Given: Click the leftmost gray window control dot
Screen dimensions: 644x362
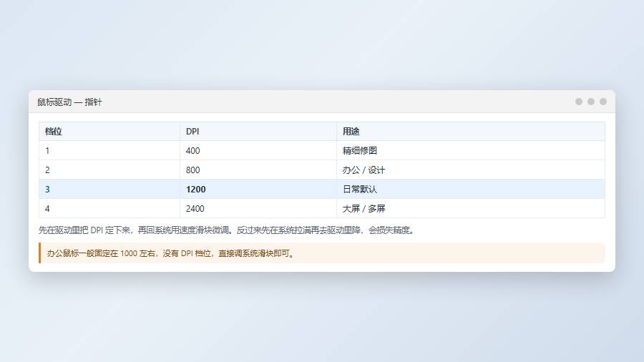Looking at the screenshot, I should point(579,102).
